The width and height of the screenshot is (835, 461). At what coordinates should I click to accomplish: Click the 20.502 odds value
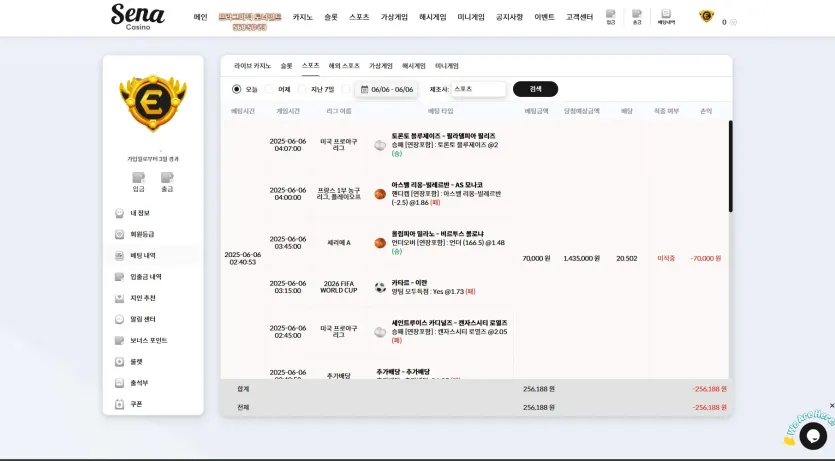(627, 258)
